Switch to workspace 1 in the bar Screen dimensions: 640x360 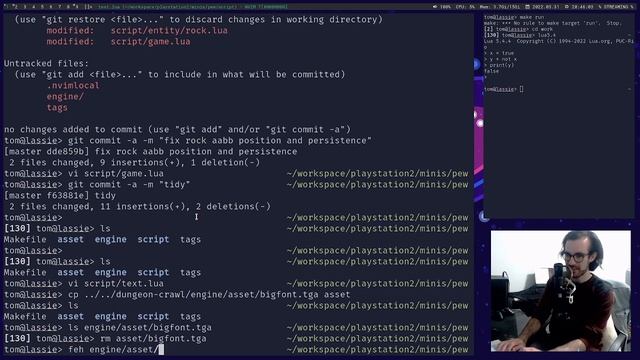coord(7,7)
